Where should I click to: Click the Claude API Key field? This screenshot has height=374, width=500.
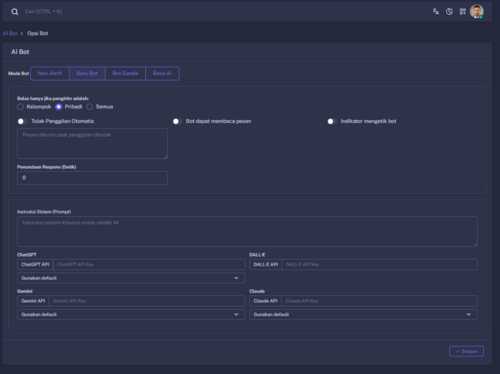click(379, 301)
